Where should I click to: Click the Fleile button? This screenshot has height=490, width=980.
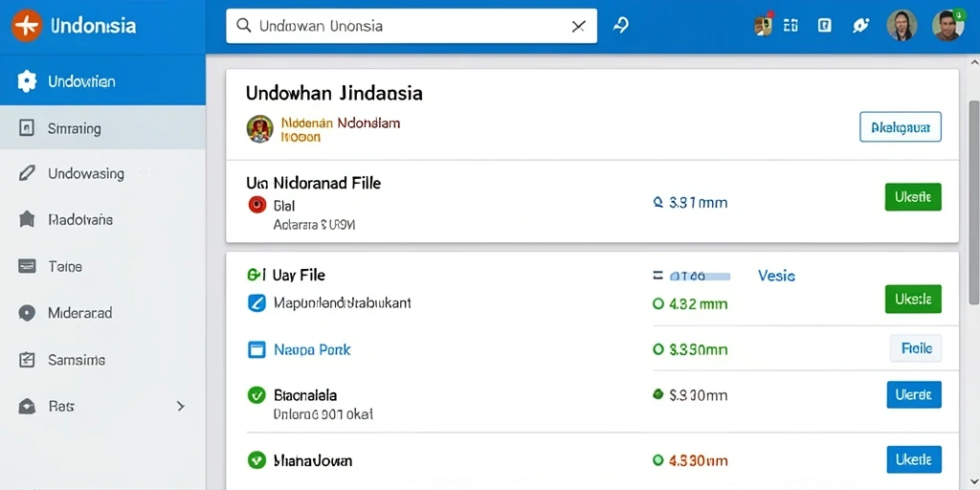pos(916,348)
